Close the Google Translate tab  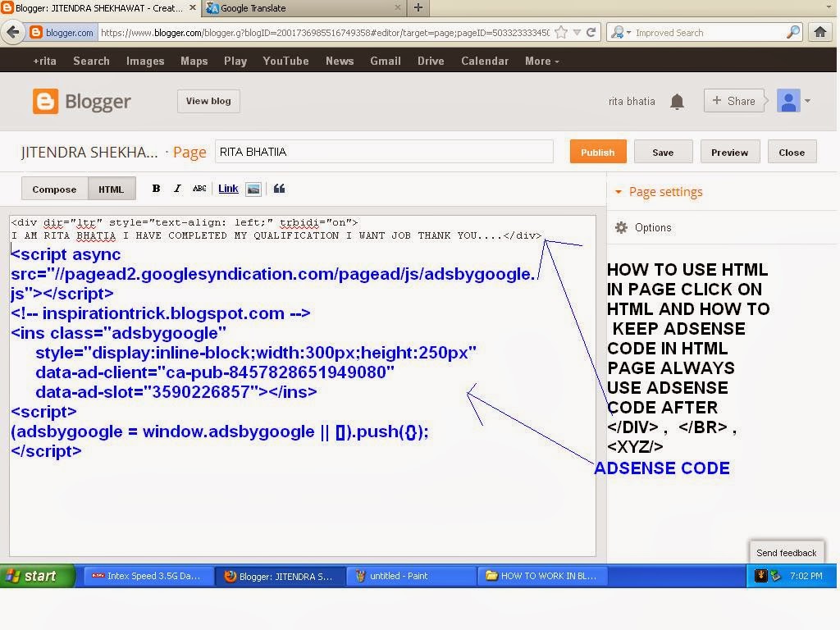398,7
